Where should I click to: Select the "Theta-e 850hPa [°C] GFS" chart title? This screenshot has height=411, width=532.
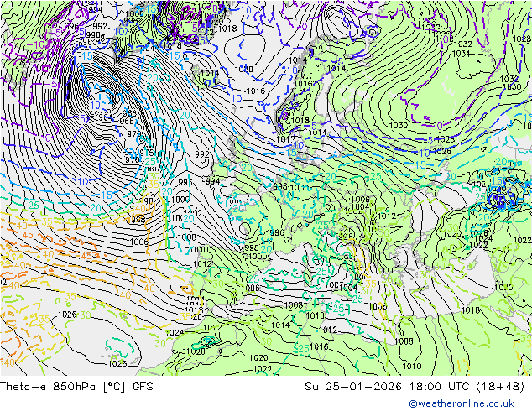76,386
